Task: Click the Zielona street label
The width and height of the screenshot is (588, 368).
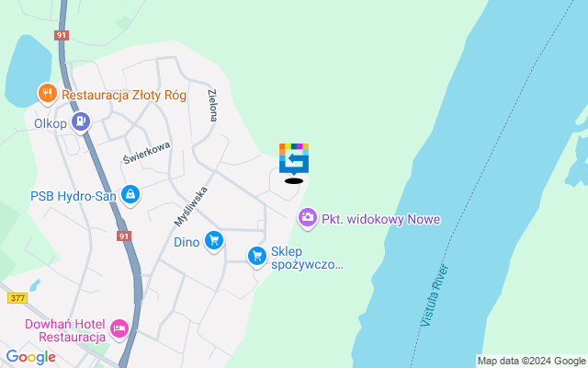Action: 212,106
